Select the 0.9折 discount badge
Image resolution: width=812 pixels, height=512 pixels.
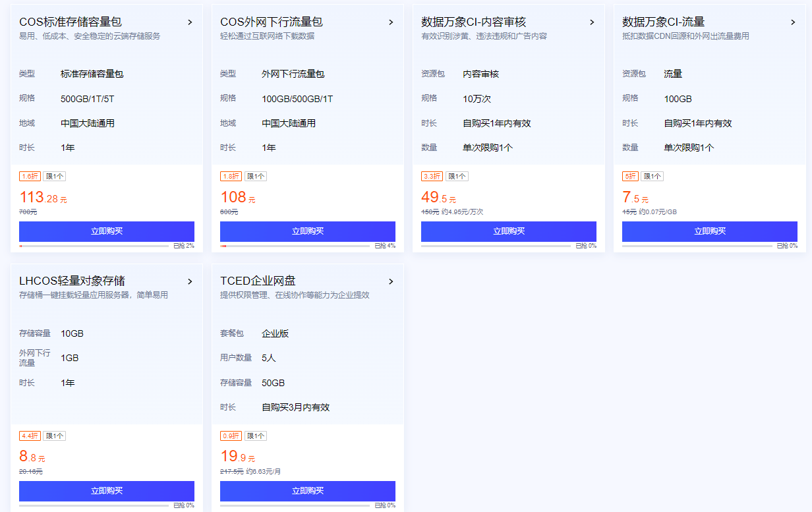231,436
